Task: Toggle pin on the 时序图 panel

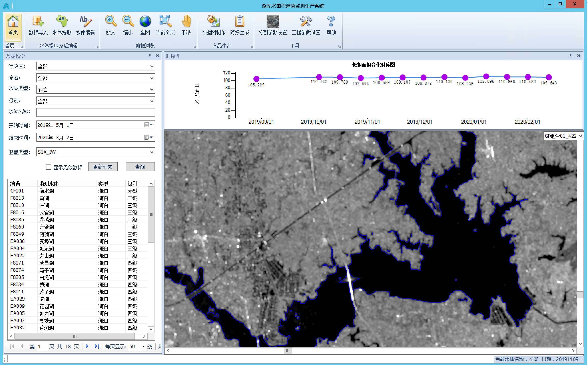Action: [571, 56]
